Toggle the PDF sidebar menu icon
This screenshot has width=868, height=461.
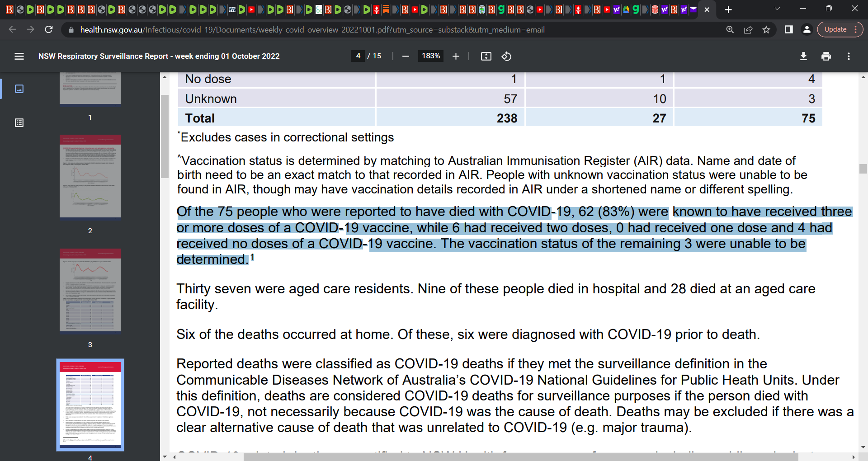[19, 56]
